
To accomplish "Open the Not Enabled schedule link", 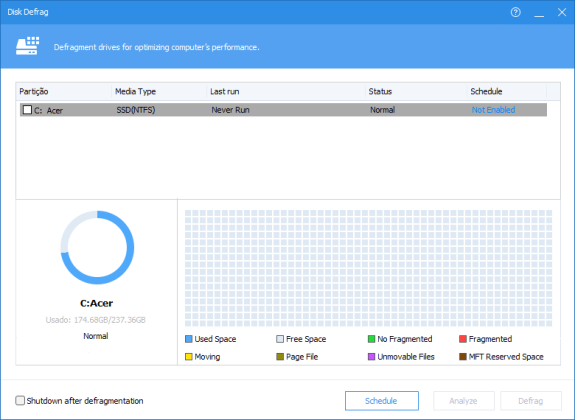I will [x=493, y=110].
